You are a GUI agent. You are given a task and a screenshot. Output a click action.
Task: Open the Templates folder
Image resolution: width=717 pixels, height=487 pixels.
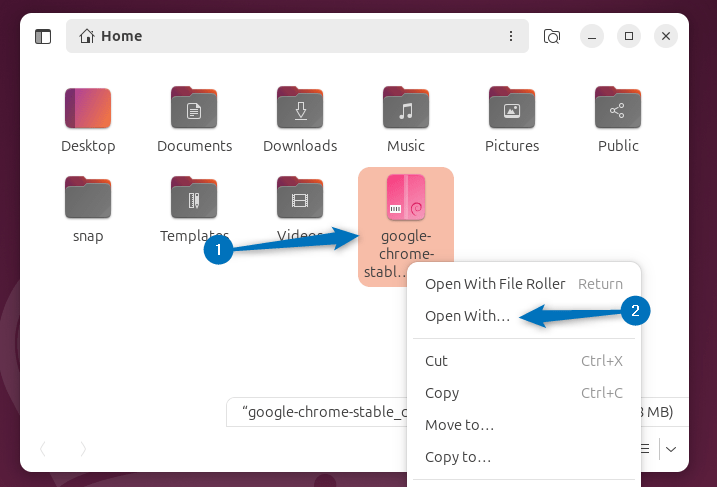pyautogui.click(x=194, y=198)
